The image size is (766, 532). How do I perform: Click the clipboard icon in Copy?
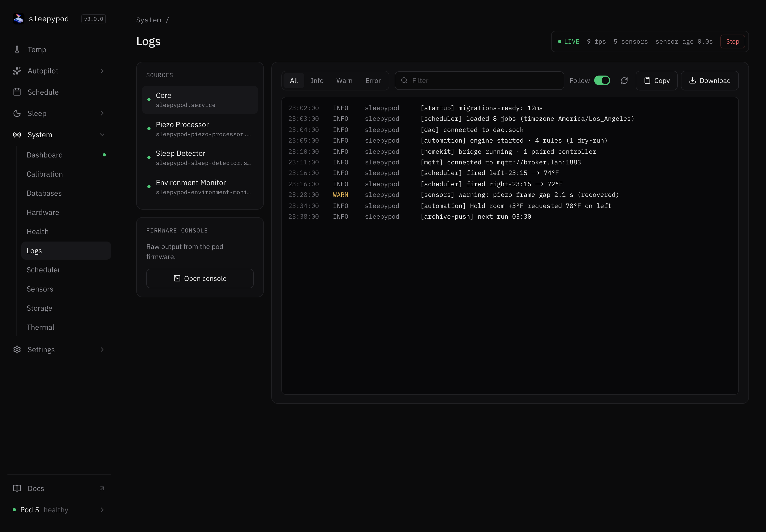tap(647, 80)
